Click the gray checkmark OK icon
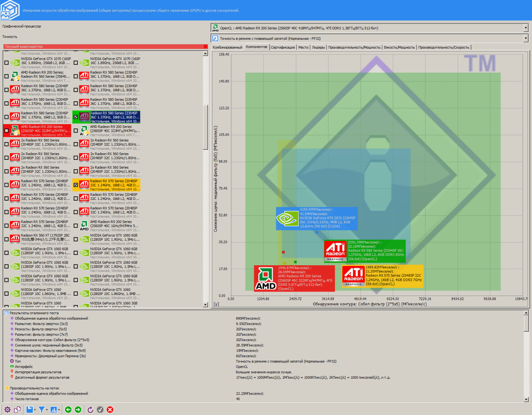The width and height of the screenshot is (532, 415). coord(100,410)
